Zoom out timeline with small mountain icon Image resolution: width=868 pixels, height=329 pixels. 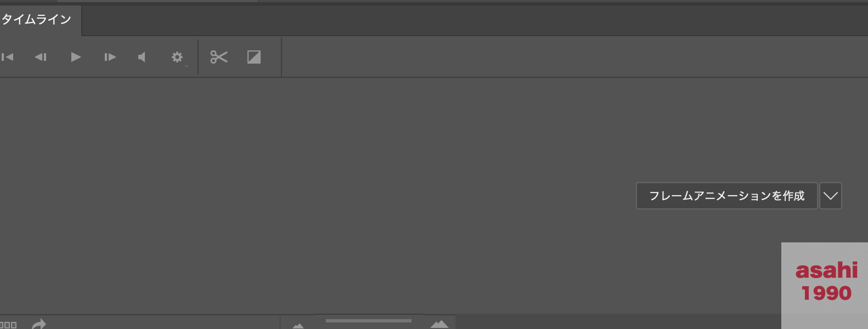point(298,326)
